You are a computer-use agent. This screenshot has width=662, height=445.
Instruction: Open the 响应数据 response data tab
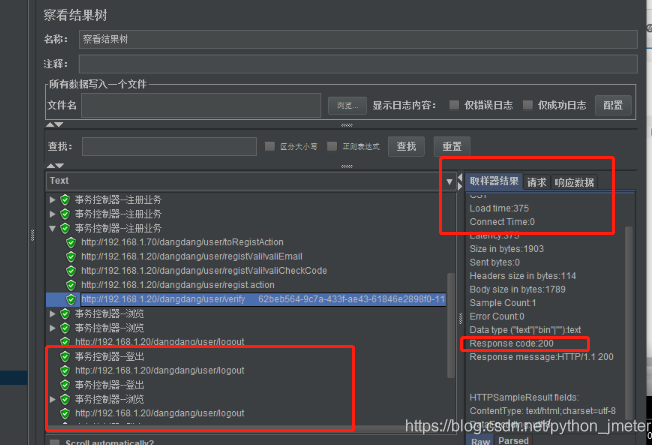(574, 182)
